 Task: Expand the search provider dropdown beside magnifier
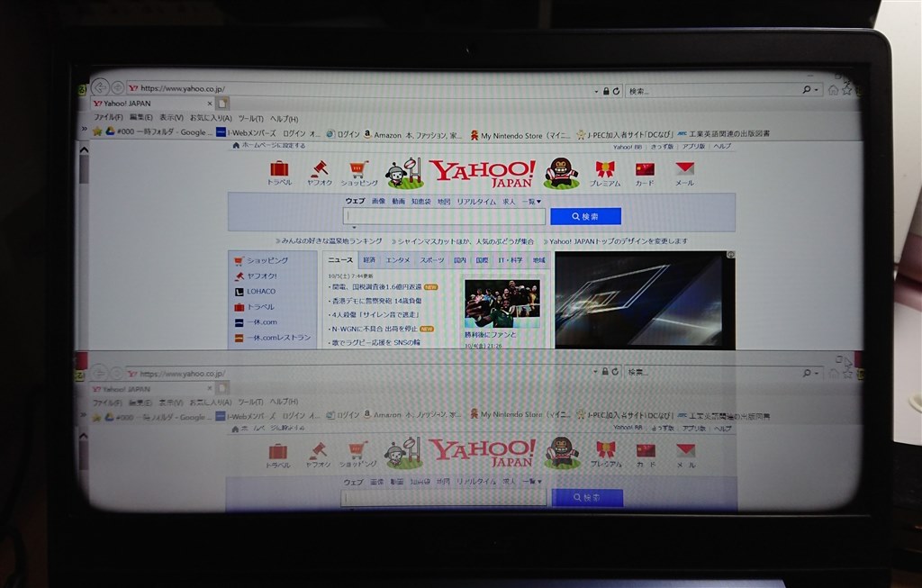coord(816,90)
